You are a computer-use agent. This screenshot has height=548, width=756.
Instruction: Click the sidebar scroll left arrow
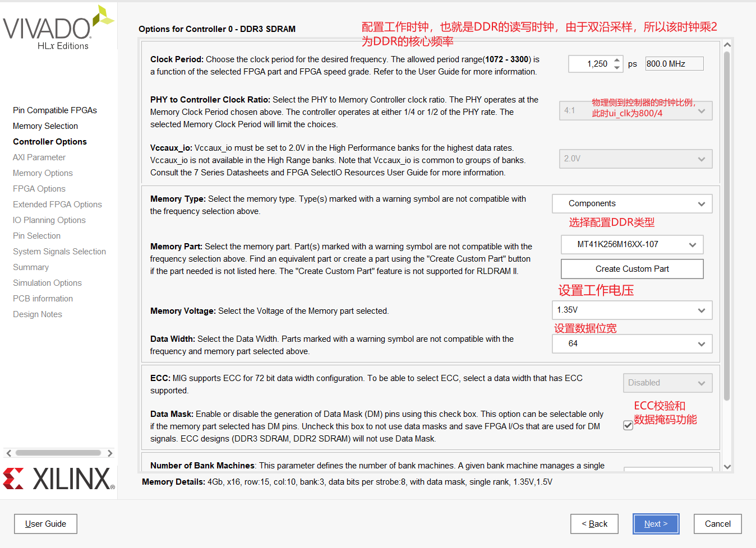pos(8,453)
